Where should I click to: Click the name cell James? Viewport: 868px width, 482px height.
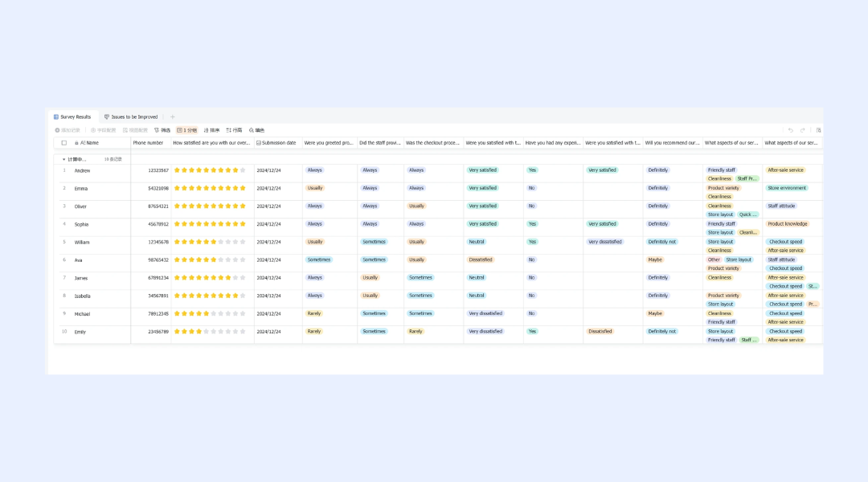pyautogui.click(x=81, y=278)
